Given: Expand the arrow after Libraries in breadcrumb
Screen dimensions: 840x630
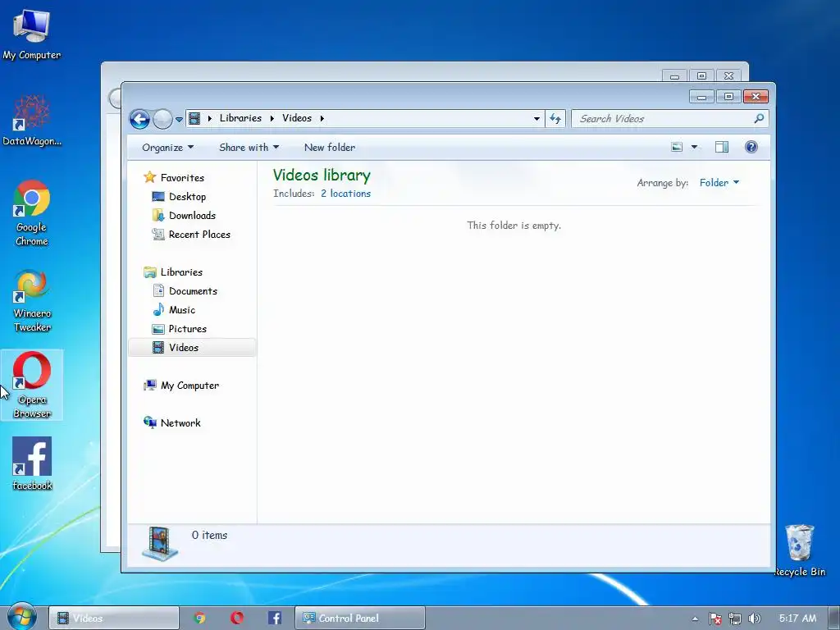Looking at the screenshot, I should (x=272, y=118).
